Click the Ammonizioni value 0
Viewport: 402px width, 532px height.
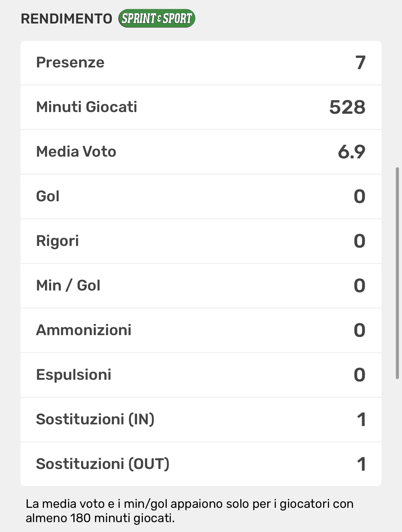coord(359,330)
